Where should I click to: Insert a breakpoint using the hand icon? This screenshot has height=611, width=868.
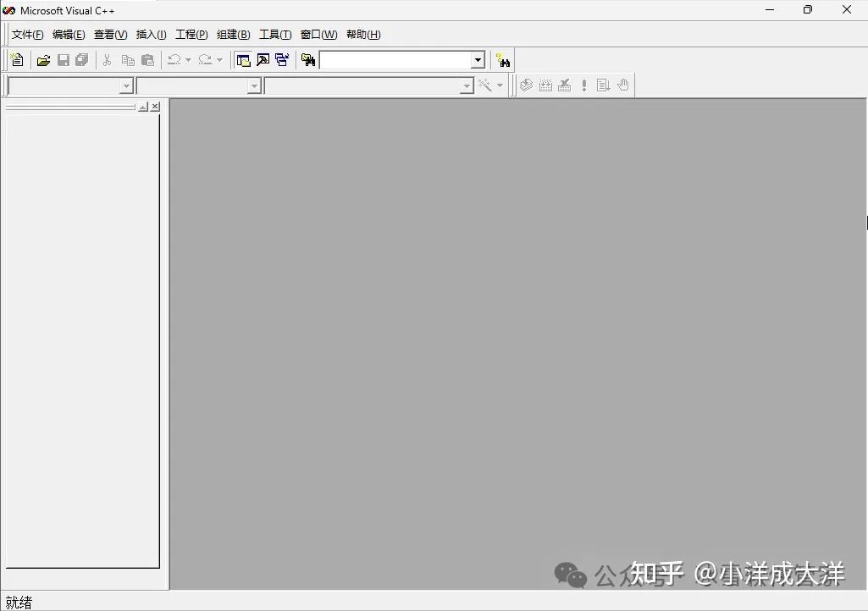coord(623,85)
